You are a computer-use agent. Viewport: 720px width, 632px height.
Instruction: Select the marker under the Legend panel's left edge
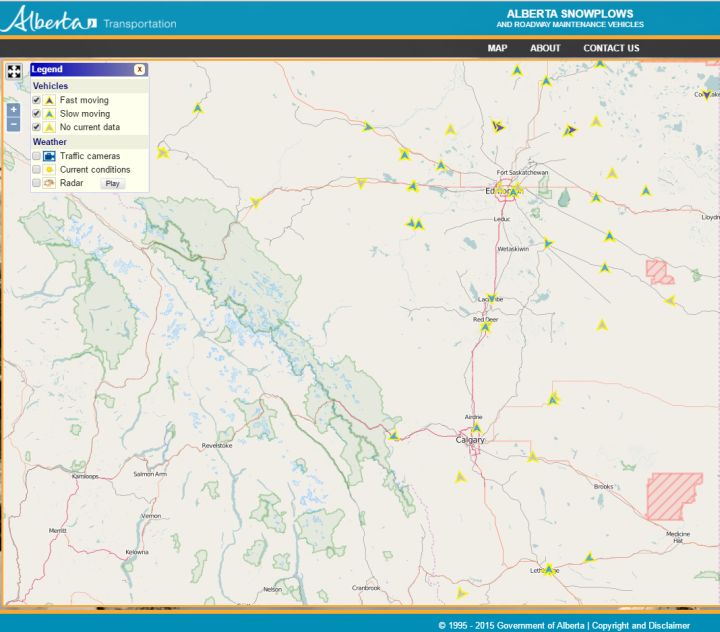pos(163,152)
